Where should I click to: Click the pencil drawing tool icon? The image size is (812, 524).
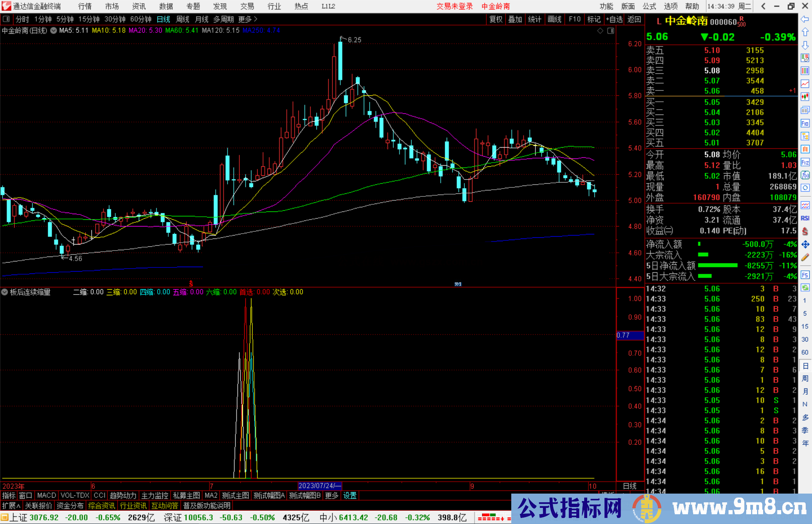tap(805, 258)
